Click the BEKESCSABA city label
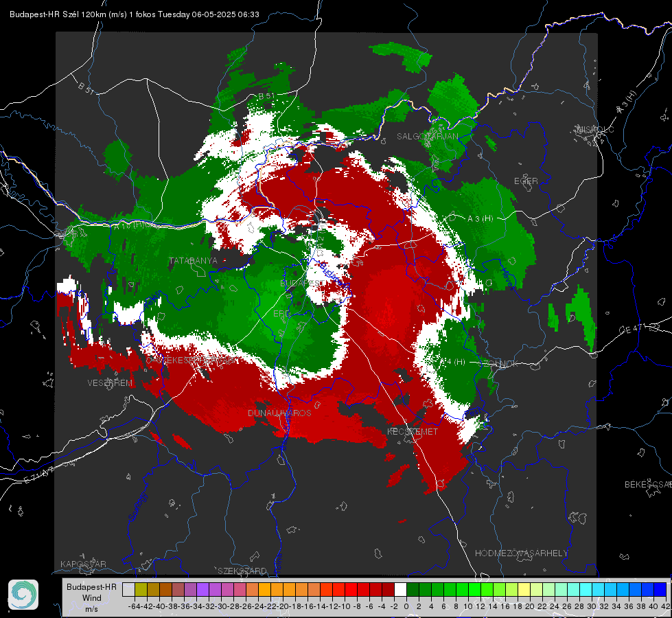672x618 pixels. coord(648,484)
